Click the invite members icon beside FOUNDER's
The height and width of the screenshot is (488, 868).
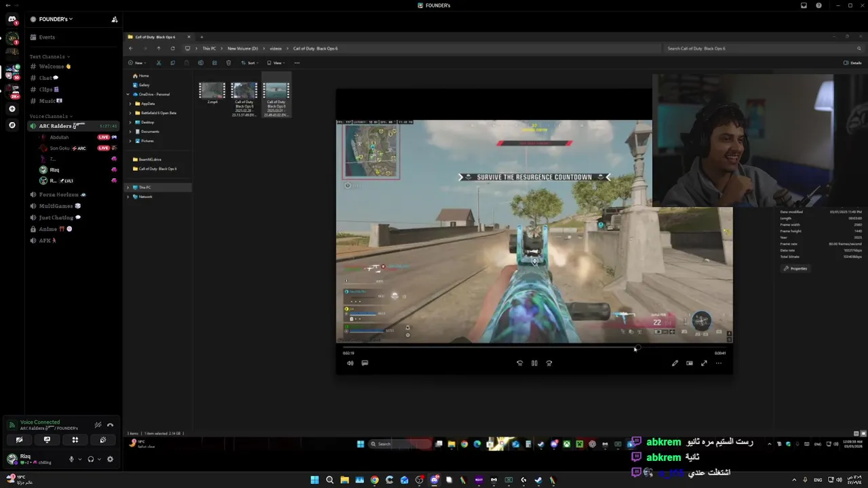click(114, 19)
